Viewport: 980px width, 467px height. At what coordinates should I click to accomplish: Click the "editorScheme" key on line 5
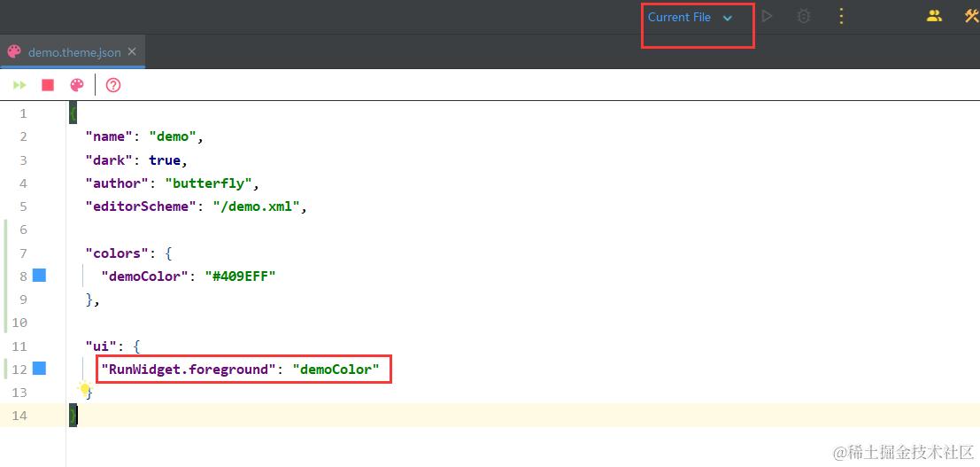click(142, 206)
